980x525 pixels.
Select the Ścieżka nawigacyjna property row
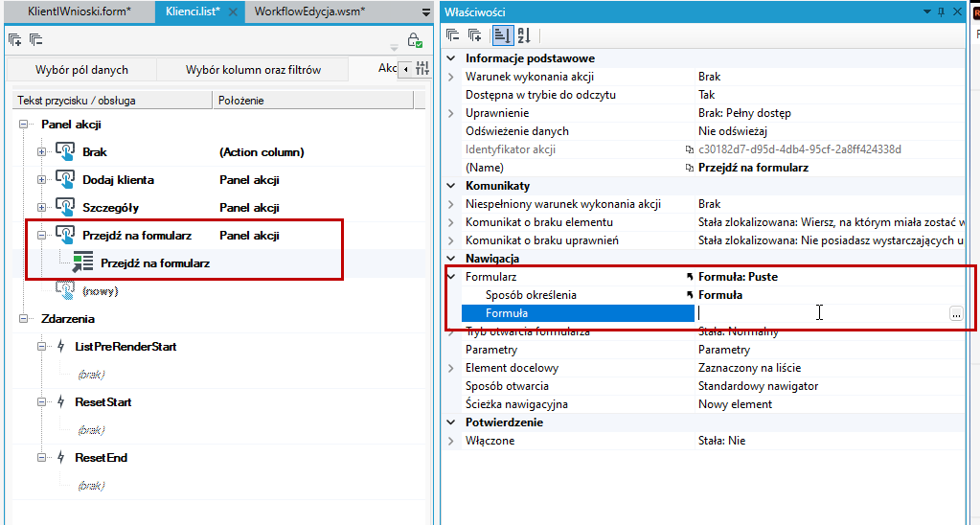coord(713,403)
